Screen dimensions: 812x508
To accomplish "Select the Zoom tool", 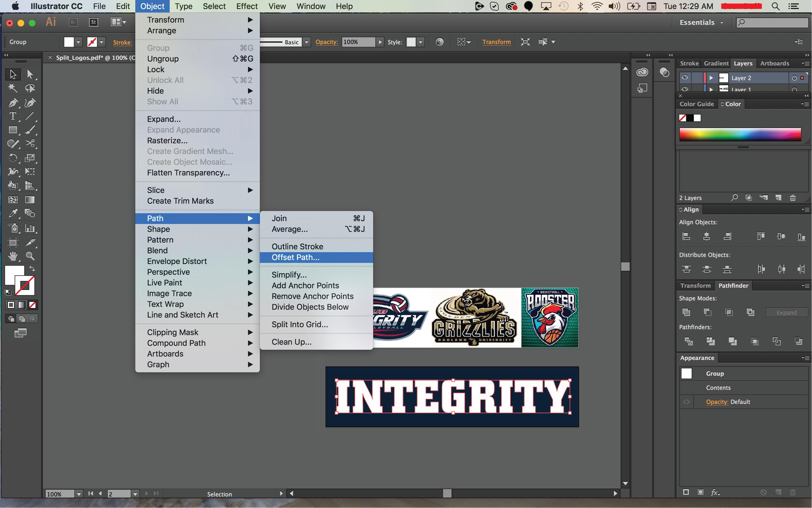I will pos(30,256).
